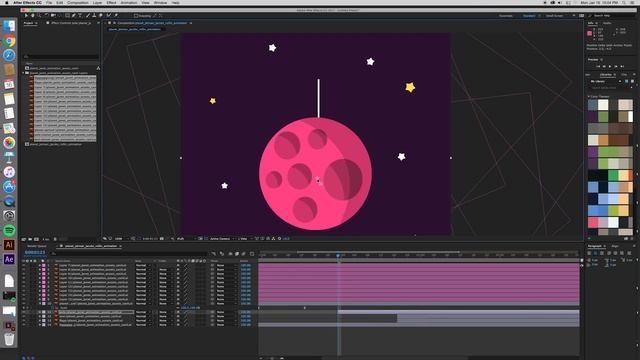The width and height of the screenshot is (640, 360).
Task: Switch to the Small Screen workspace
Action: (x=554, y=16)
